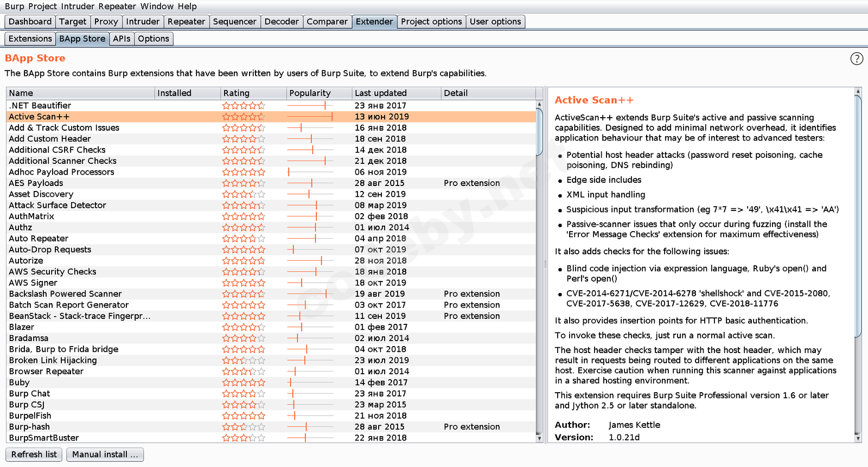Click the Refresh list button
The width and height of the screenshot is (868, 467).
[x=34, y=455]
